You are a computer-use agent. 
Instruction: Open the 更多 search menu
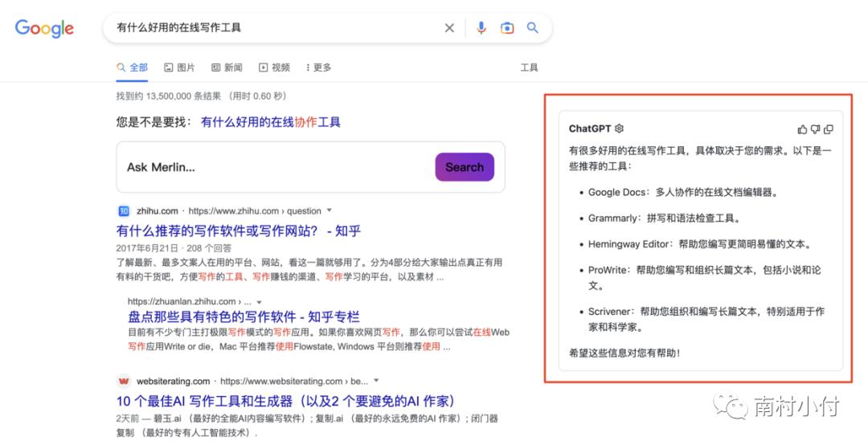click(x=318, y=67)
